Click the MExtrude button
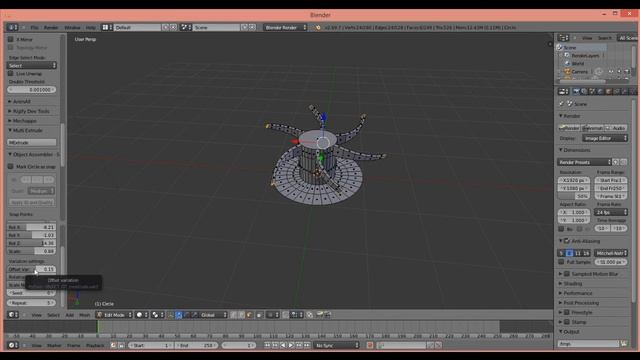Screen dimensions: 640x360 coord(31,142)
